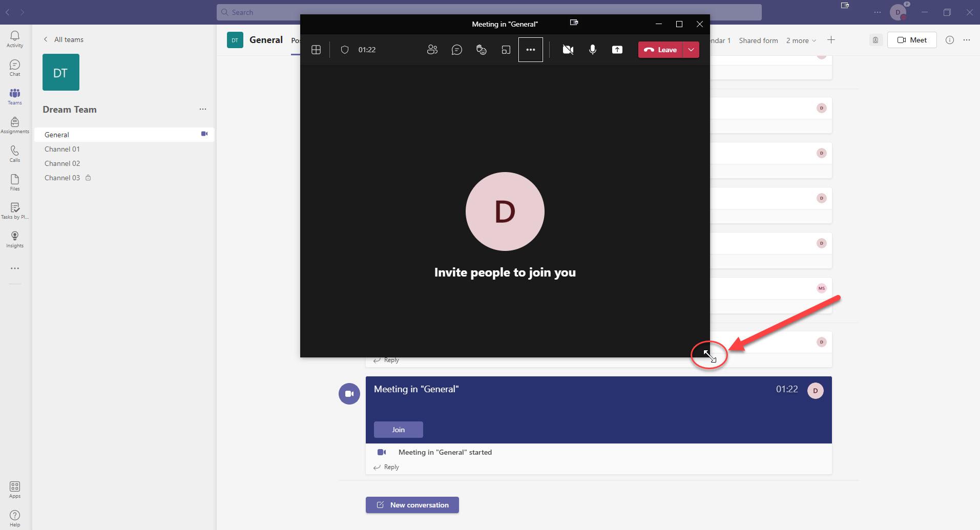Open Tasks by Planner from sidebar
This screenshot has height=530, width=980.
(x=14, y=210)
